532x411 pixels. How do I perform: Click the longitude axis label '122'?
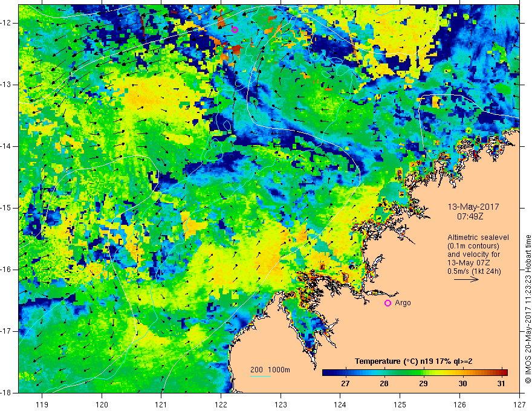pos(221,404)
